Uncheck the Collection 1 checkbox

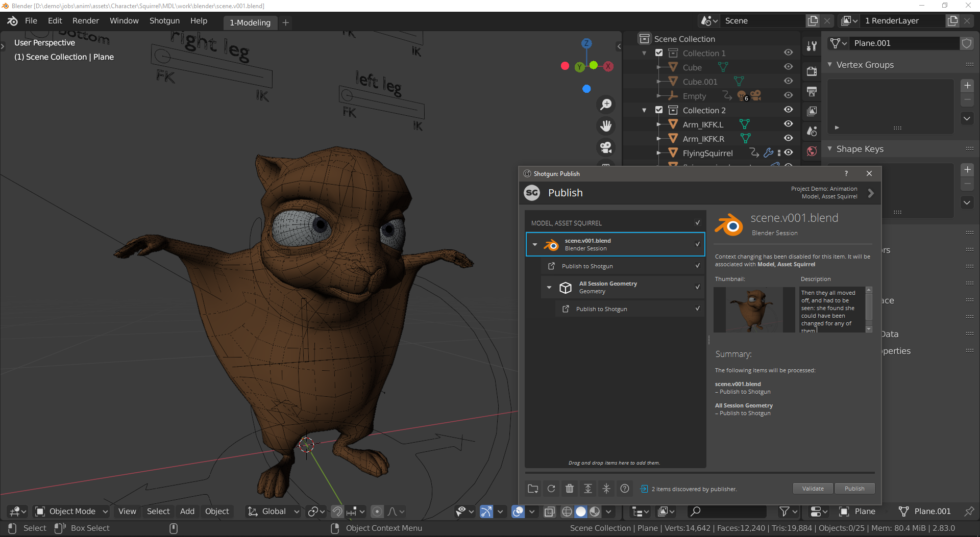(659, 53)
